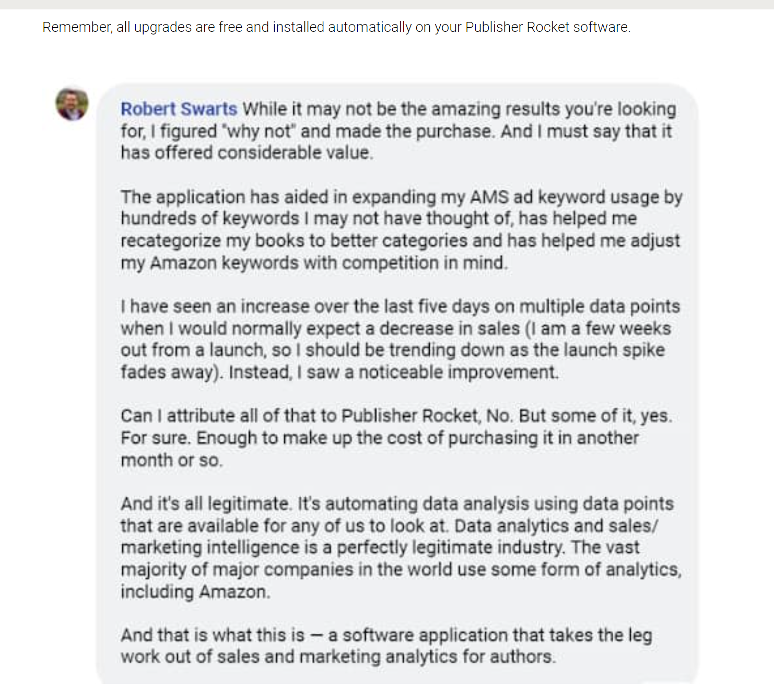Open the Robert Swarts name link

[179, 109]
